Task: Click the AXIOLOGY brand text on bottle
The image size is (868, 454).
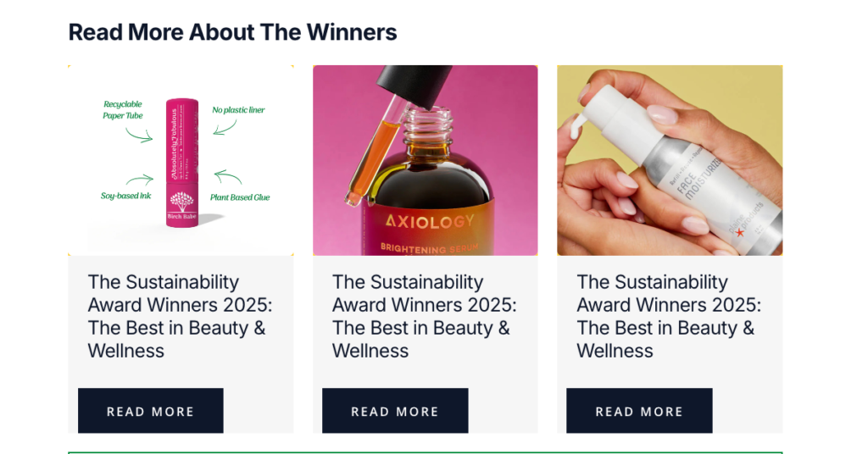Action: [x=430, y=222]
